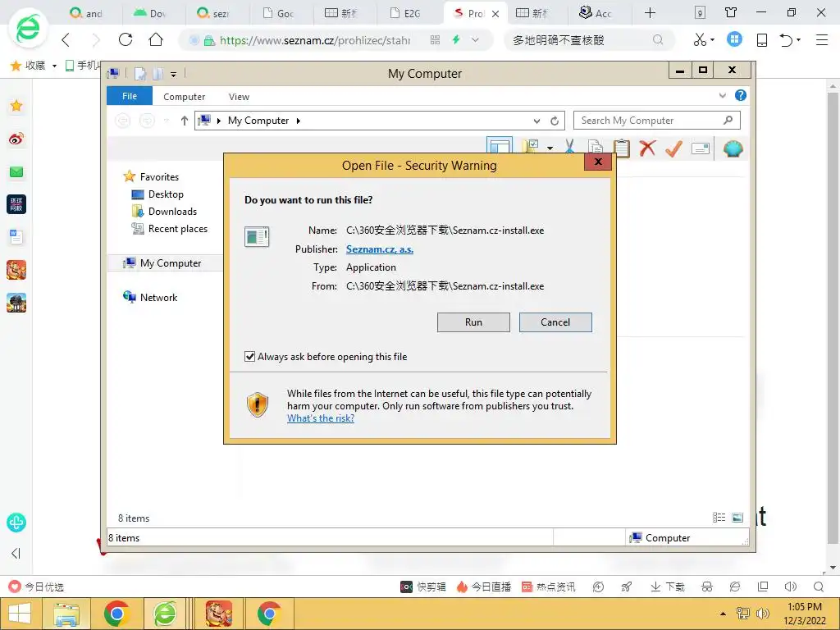Open the Seznam.cz, a.s. publisher link
The height and width of the screenshot is (630, 840).
pos(379,249)
